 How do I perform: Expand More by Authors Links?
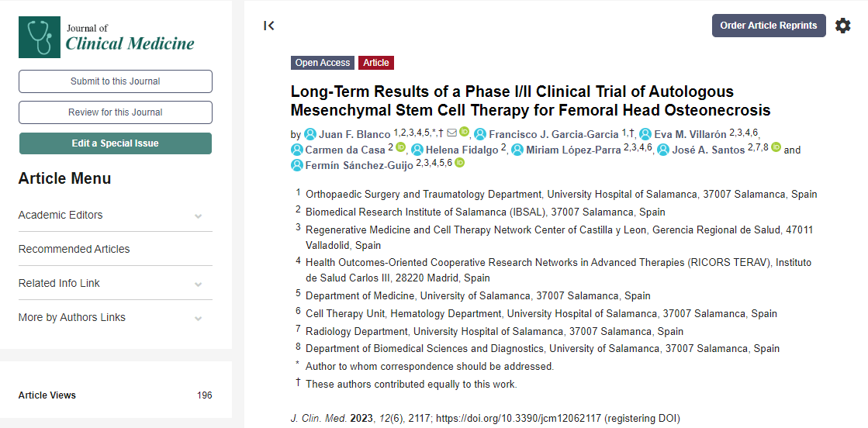[x=199, y=318]
